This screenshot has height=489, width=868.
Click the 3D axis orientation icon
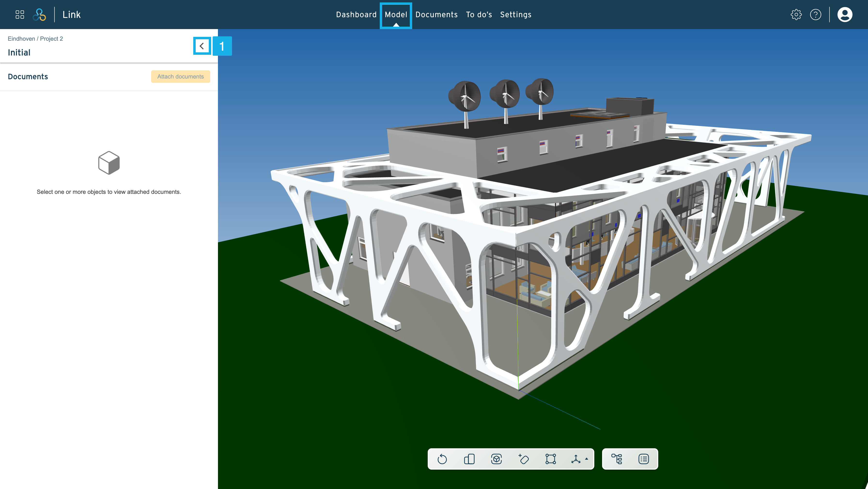coord(576,459)
